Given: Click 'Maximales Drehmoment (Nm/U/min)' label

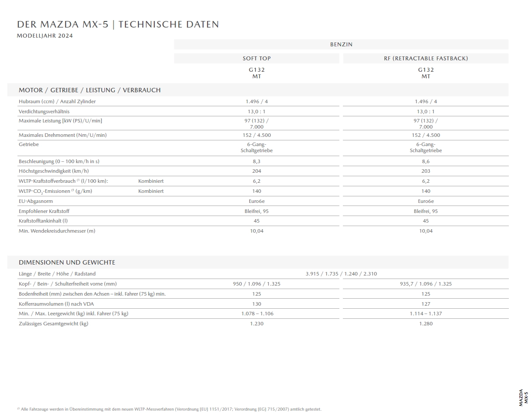Looking at the screenshot, I should (62, 135).
